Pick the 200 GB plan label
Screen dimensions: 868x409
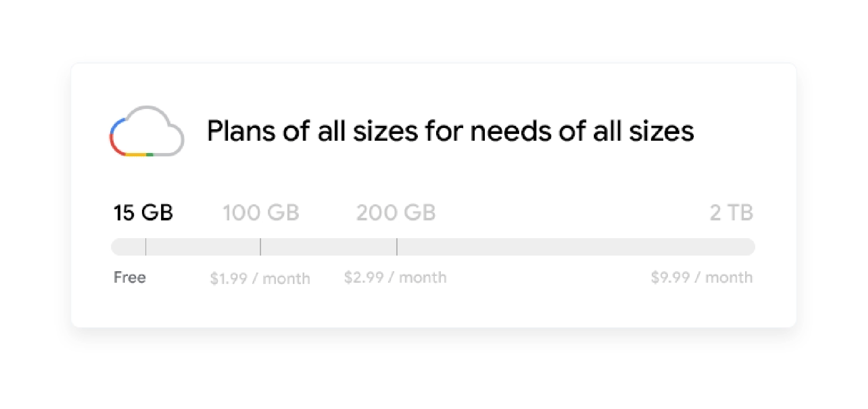pos(396,213)
